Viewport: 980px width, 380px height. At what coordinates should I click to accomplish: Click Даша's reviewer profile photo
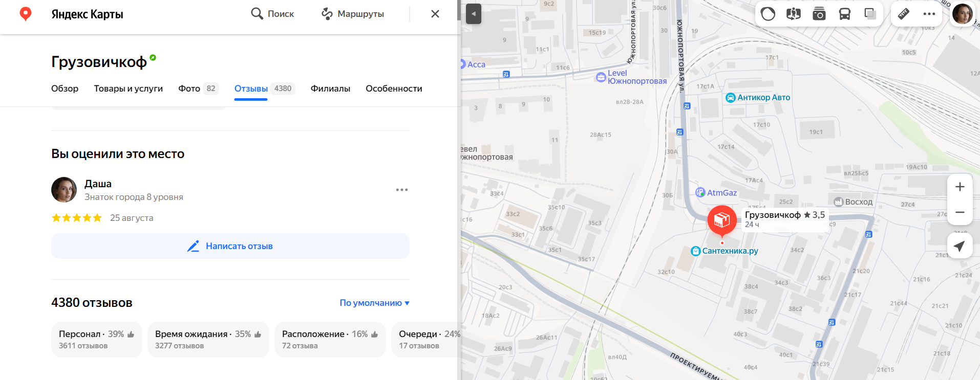point(64,190)
